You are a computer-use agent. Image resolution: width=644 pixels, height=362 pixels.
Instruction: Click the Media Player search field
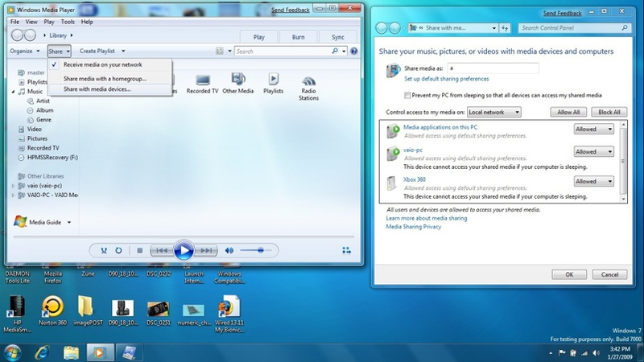[283, 51]
